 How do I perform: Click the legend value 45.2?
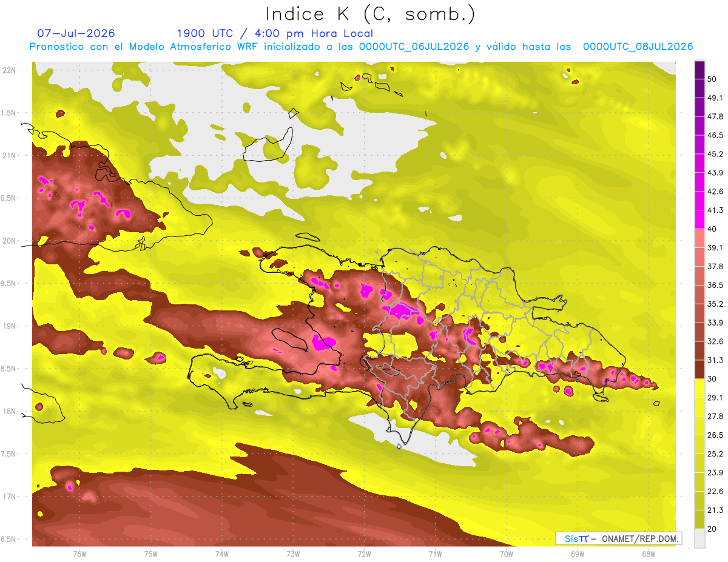pos(715,154)
